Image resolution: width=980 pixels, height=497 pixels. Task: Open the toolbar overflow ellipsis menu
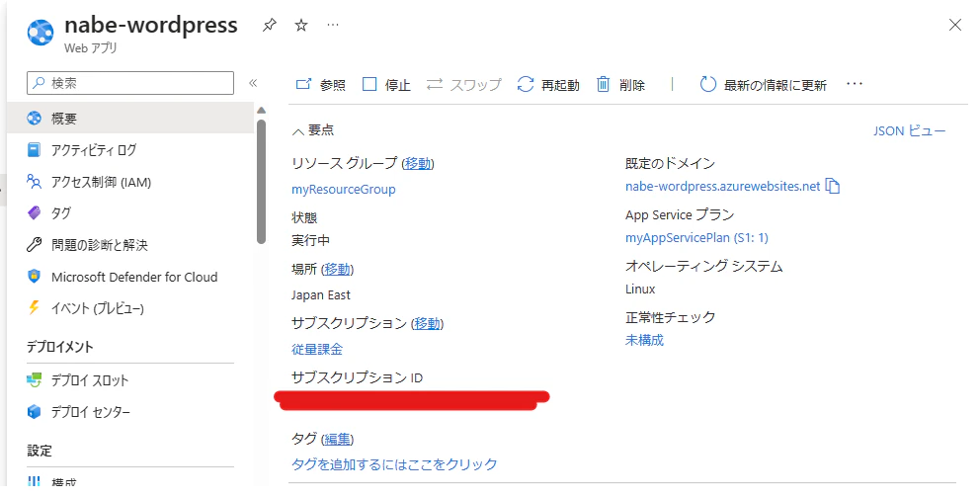[855, 84]
